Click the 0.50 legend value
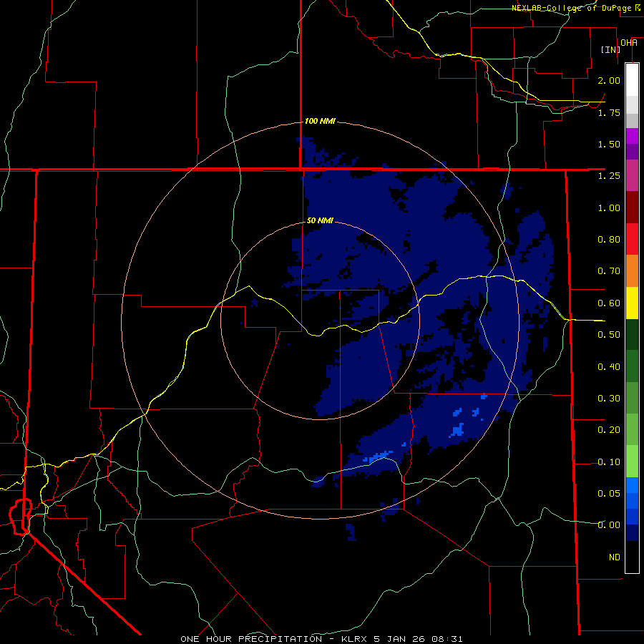The image size is (644, 644). 609,335
